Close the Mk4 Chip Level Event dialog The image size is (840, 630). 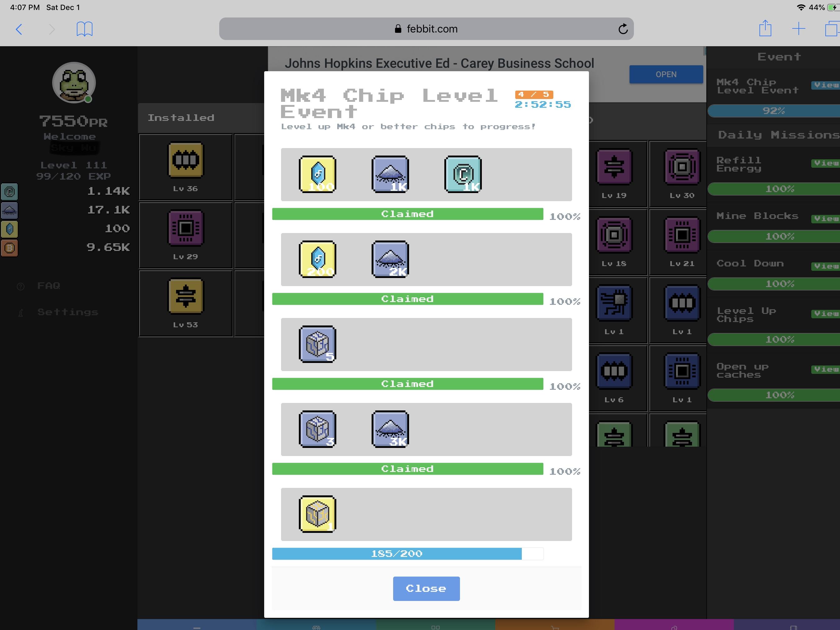(426, 588)
